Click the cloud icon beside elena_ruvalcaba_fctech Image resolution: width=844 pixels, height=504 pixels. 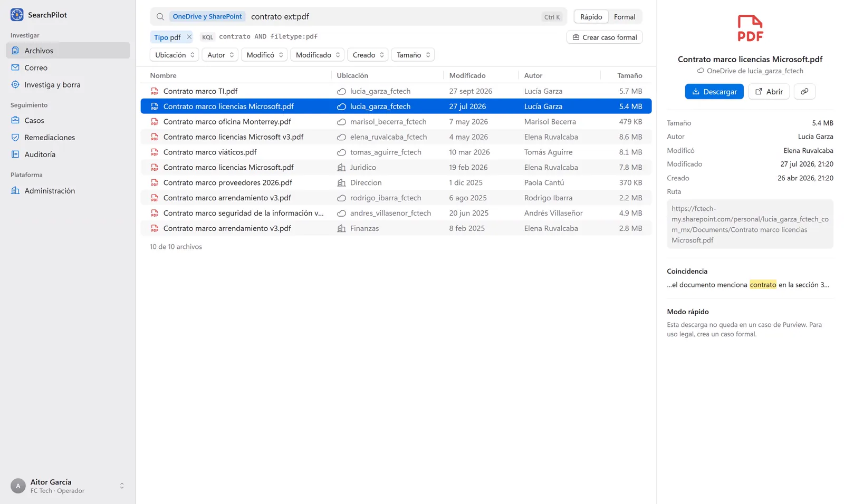[x=341, y=137]
